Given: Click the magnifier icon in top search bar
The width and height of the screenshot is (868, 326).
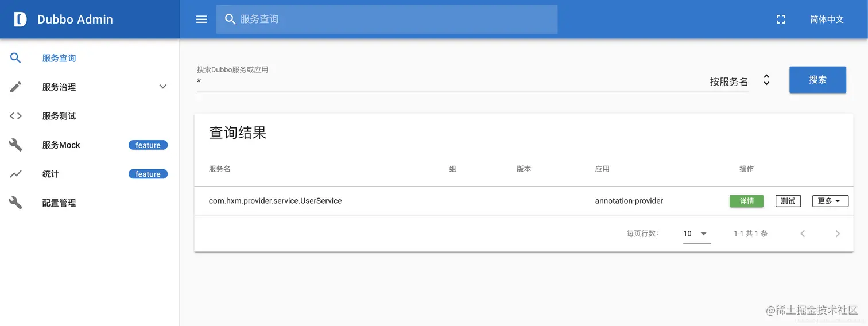Looking at the screenshot, I should (x=230, y=20).
